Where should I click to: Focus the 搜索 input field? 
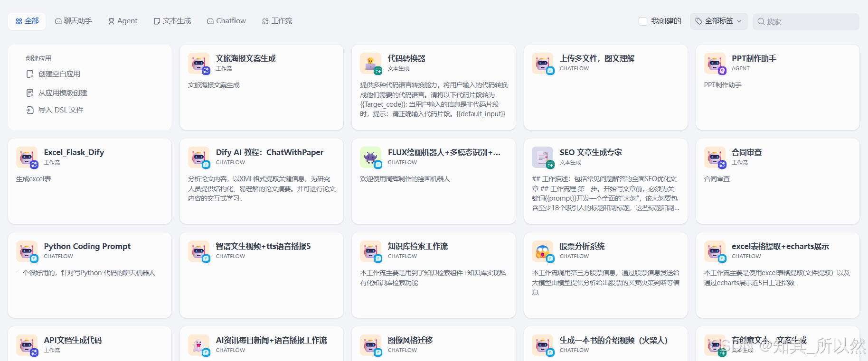[x=806, y=21]
